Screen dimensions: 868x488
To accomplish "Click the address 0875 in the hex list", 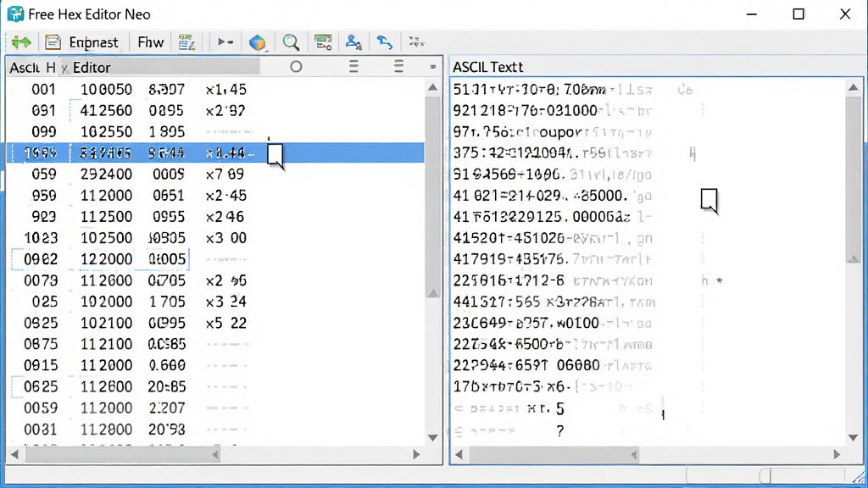I will [x=41, y=344].
